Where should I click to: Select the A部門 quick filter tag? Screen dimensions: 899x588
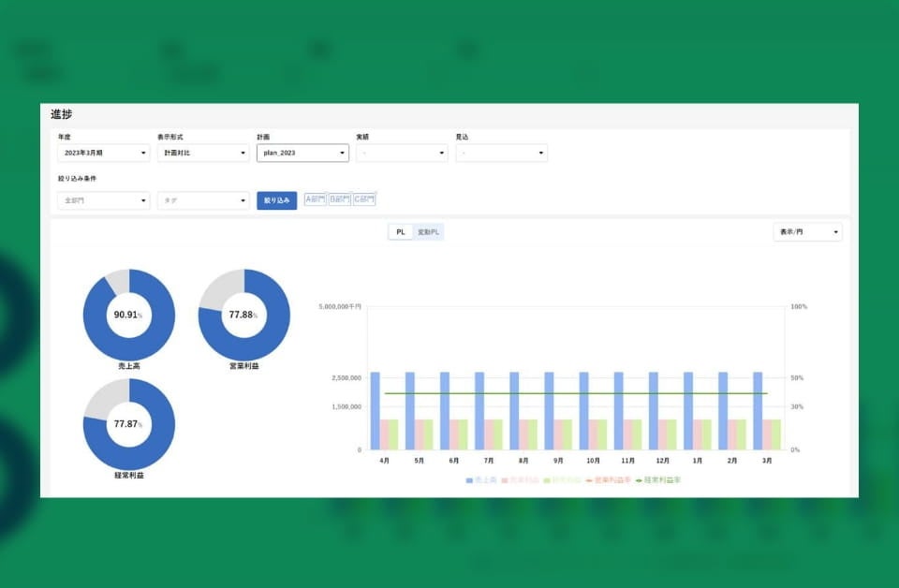315,199
